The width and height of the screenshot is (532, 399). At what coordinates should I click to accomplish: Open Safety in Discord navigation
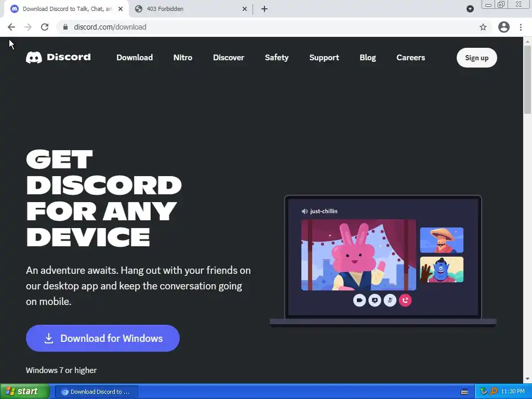click(277, 58)
